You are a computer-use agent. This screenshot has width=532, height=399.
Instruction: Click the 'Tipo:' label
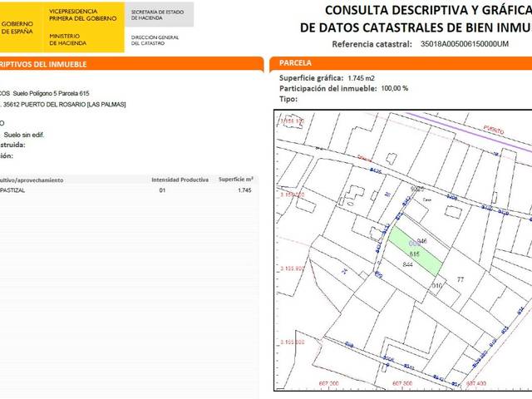click(x=288, y=100)
